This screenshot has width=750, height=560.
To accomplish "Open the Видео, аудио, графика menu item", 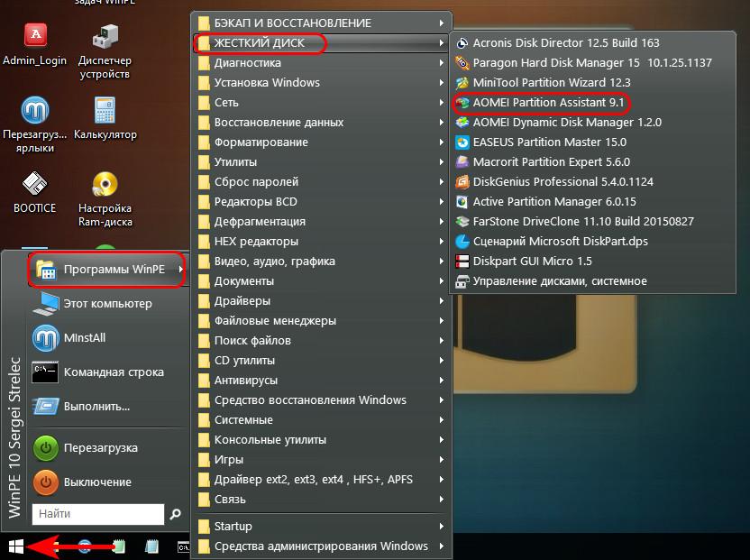I will (322, 262).
